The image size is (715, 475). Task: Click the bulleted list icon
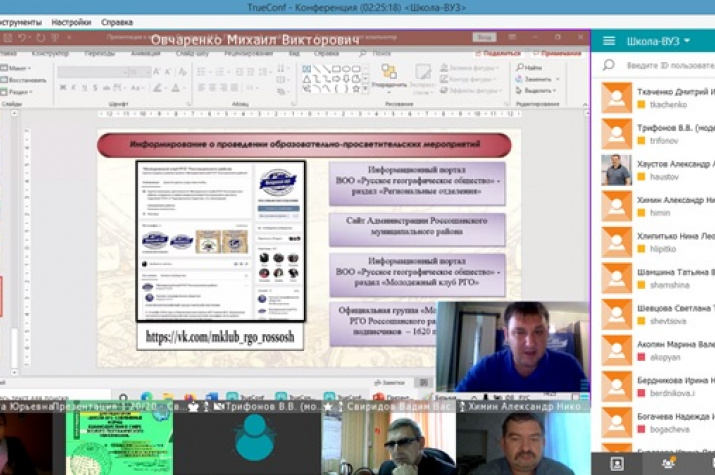tap(202, 72)
